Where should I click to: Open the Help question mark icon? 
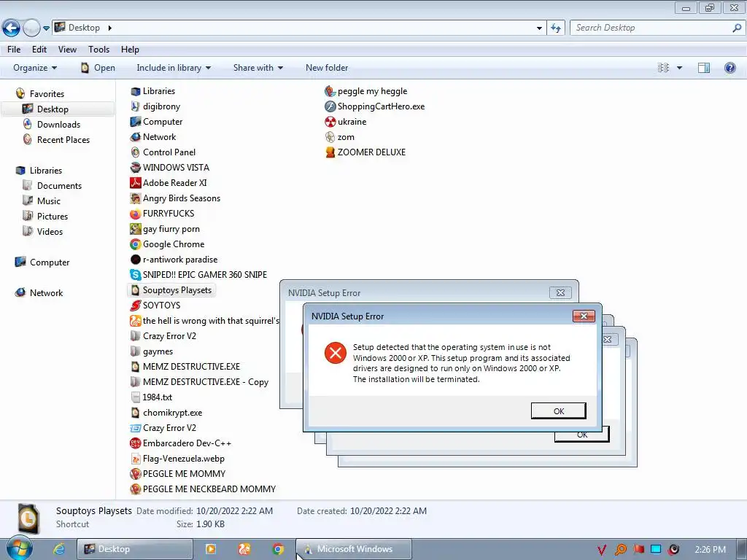(x=729, y=68)
